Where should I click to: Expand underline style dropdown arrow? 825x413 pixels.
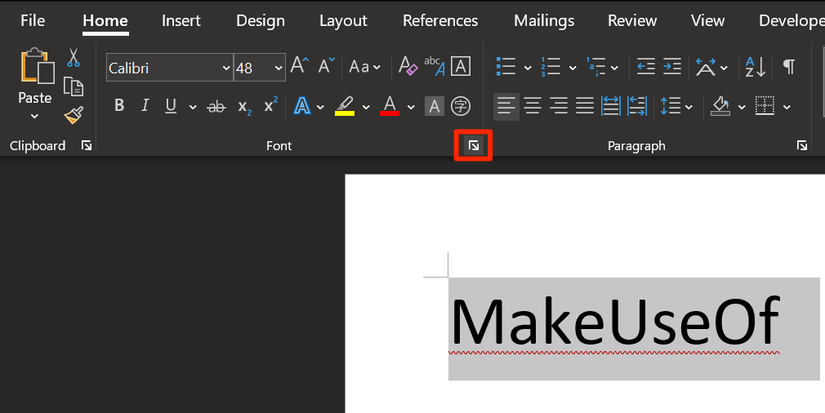tap(193, 107)
